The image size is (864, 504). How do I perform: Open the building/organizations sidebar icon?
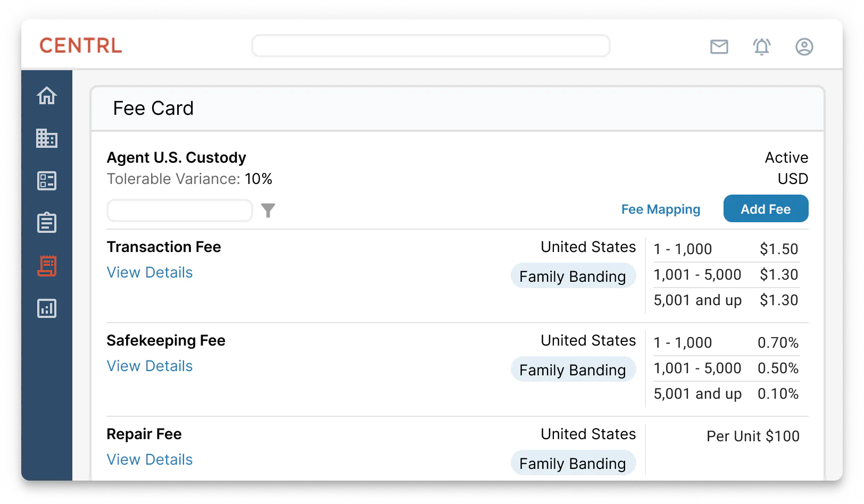(47, 138)
